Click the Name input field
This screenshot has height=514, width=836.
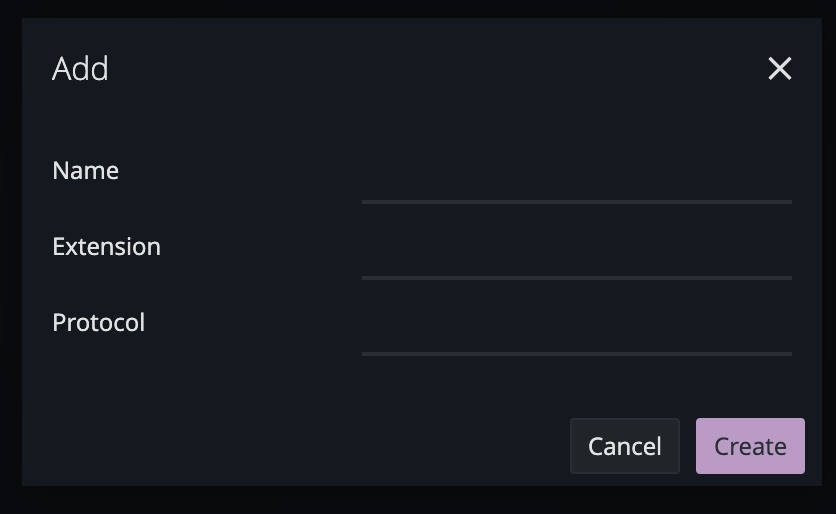point(576,184)
